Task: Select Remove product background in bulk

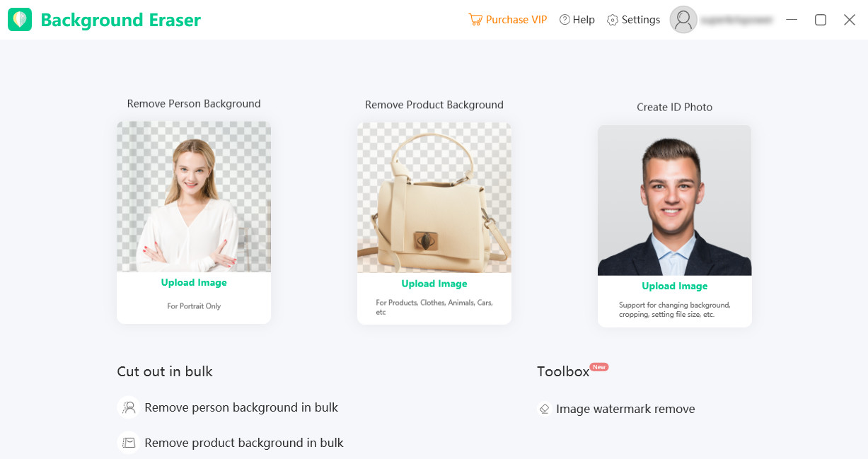Action: point(244,443)
